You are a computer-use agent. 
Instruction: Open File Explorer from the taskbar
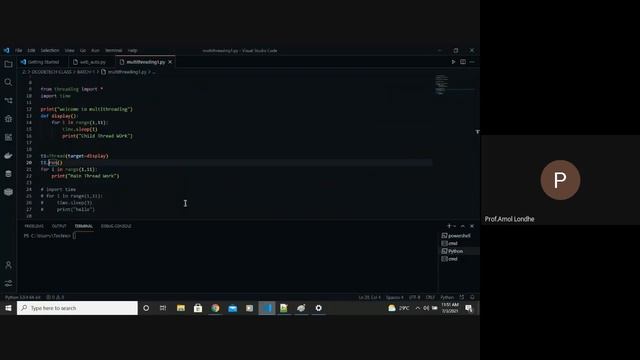coord(181,308)
